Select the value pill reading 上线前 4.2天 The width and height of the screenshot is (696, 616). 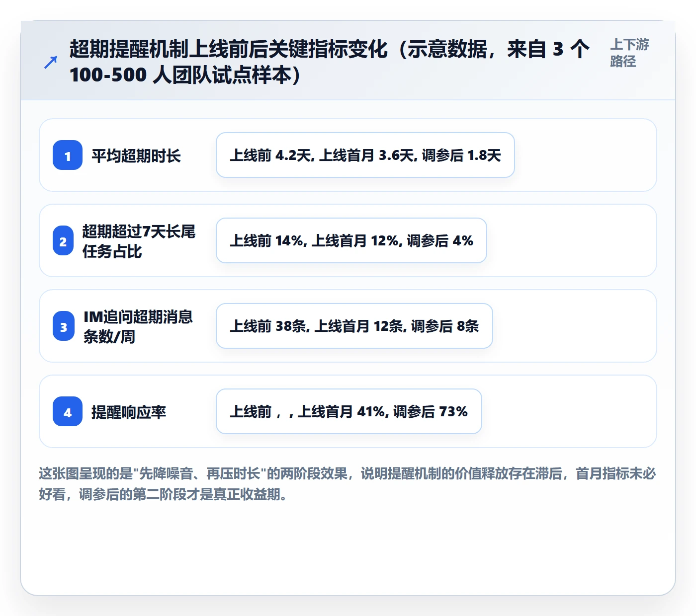pos(365,155)
